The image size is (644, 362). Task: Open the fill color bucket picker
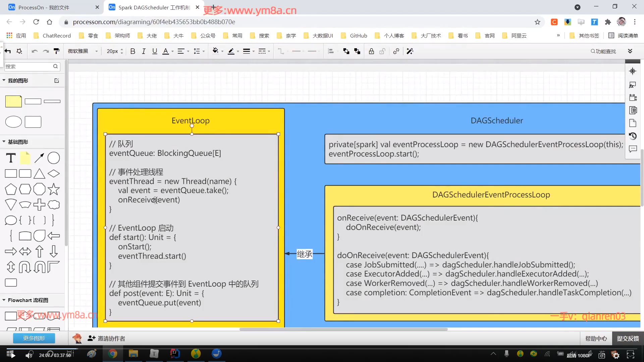[215, 51]
